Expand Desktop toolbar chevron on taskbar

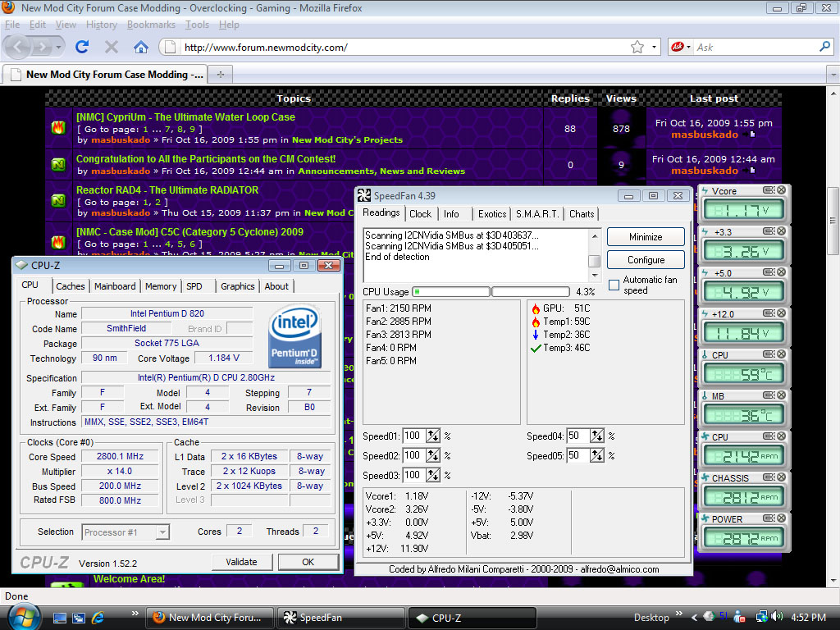coord(679,614)
